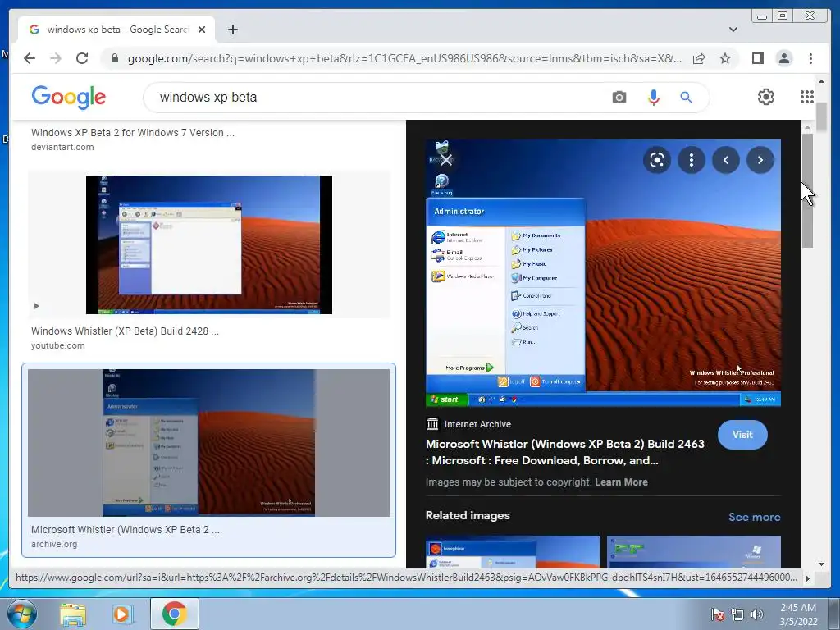Click See more related images
Image resolution: width=840 pixels, height=630 pixels.
click(755, 517)
